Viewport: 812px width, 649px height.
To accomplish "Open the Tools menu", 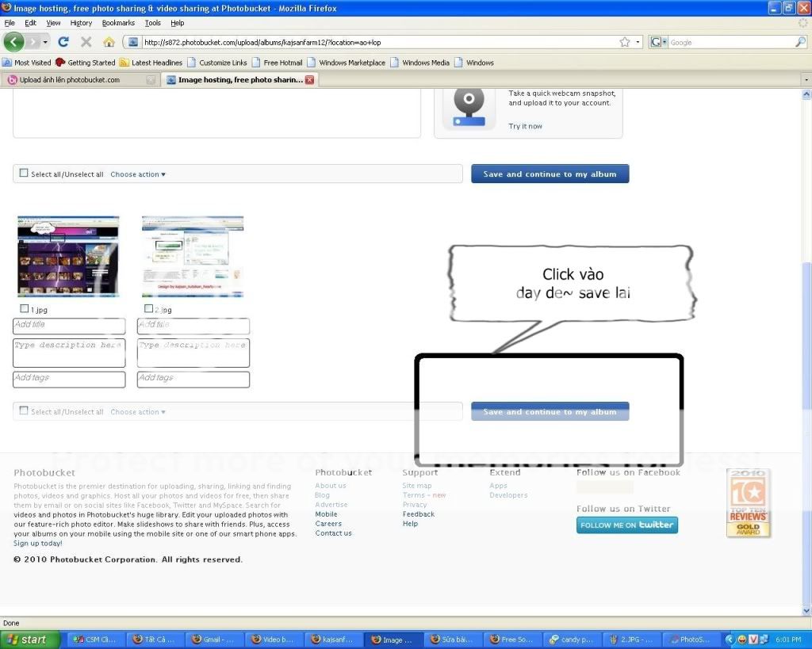I will point(153,23).
